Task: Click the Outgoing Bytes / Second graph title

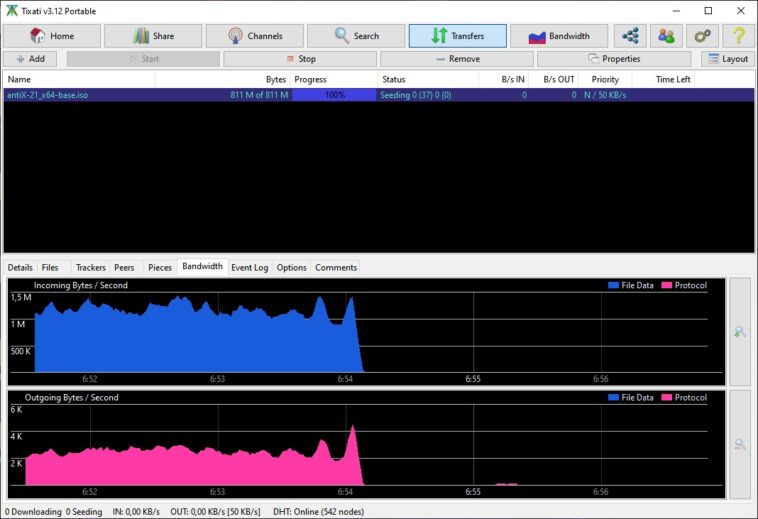Action: tap(72, 398)
